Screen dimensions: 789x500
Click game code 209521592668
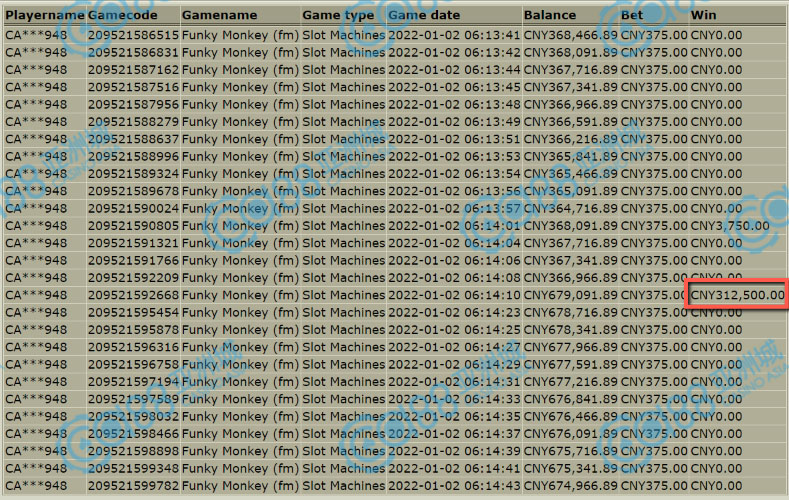point(133,295)
